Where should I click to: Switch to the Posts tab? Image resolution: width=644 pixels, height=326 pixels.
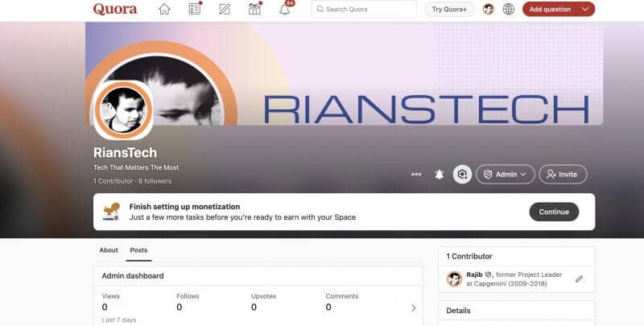(x=138, y=250)
